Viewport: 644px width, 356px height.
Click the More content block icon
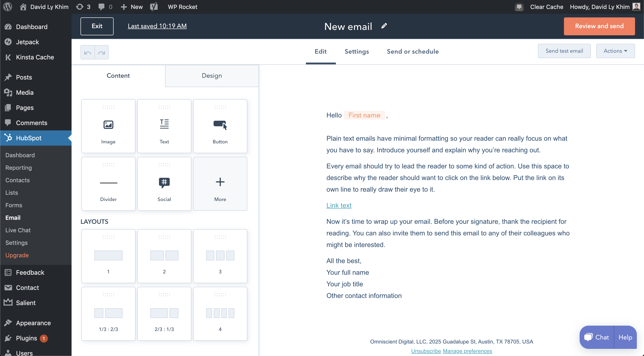219,182
